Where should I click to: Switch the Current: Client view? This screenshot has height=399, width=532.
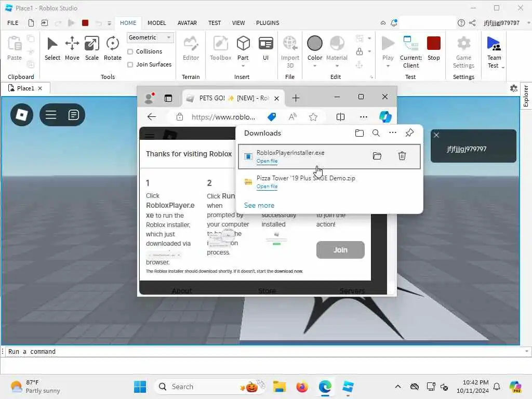pos(411,51)
